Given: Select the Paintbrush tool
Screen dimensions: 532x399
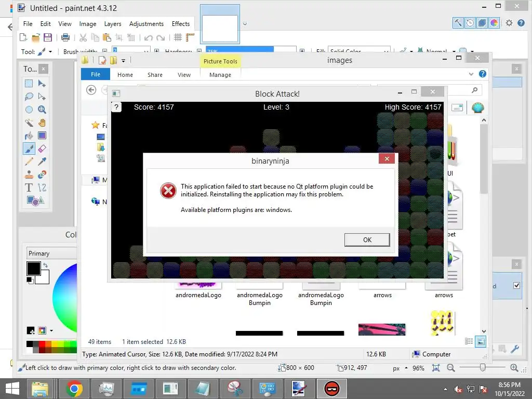Looking at the screenshot, I should [29, 149].
